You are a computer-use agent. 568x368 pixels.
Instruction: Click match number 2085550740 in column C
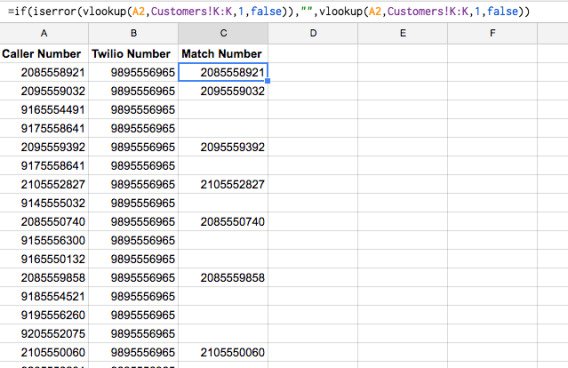pyautogui.click(x=223, y=222)
